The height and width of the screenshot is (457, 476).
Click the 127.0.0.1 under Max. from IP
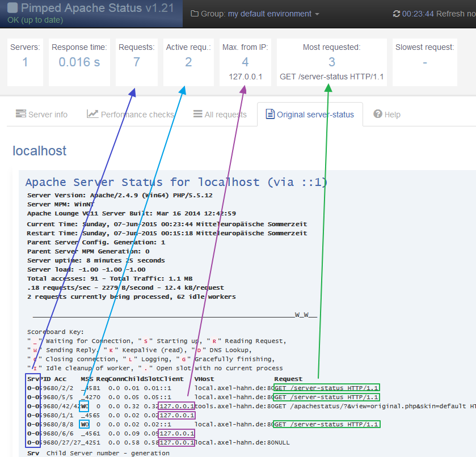pos(245,77)
